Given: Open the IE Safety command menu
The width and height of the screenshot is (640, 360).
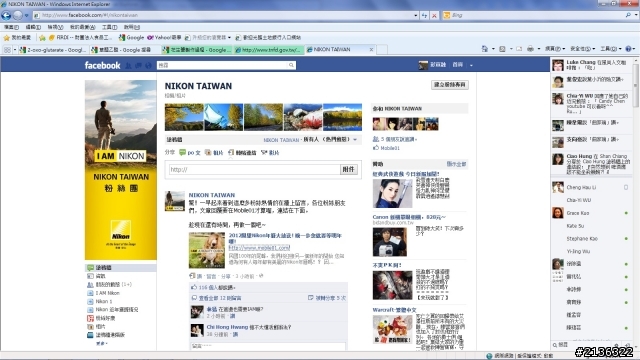Looking at the screenshot, I should pyautogui.click(x=582, y=49).
